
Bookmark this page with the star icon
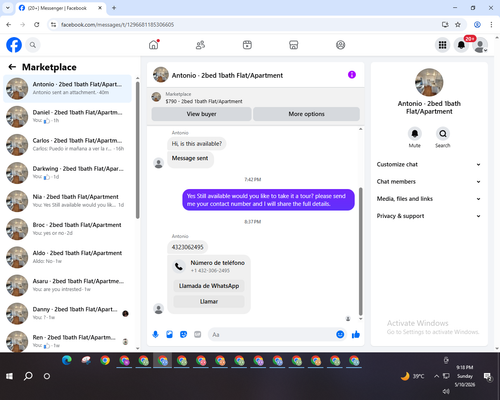[x=458, y=24]
